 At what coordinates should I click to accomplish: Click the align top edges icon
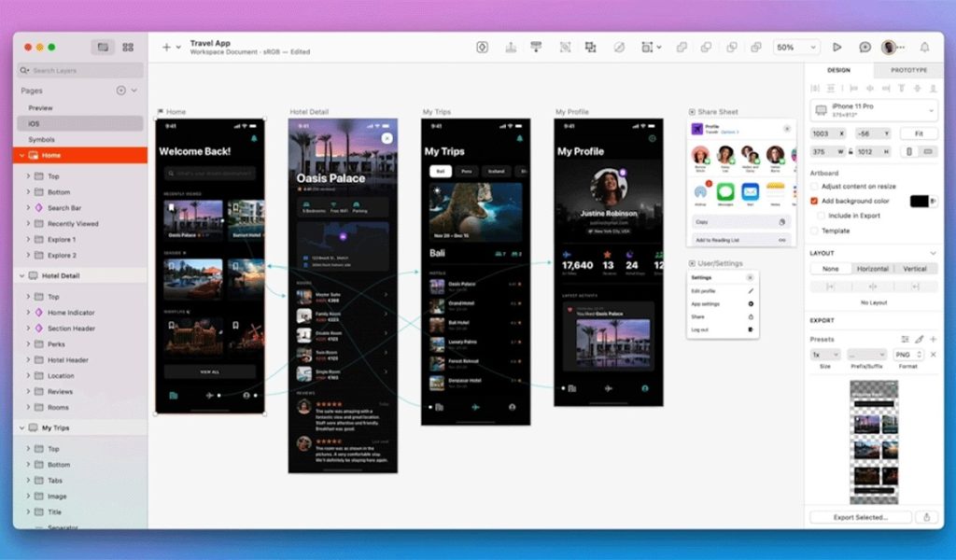[901, 89]
